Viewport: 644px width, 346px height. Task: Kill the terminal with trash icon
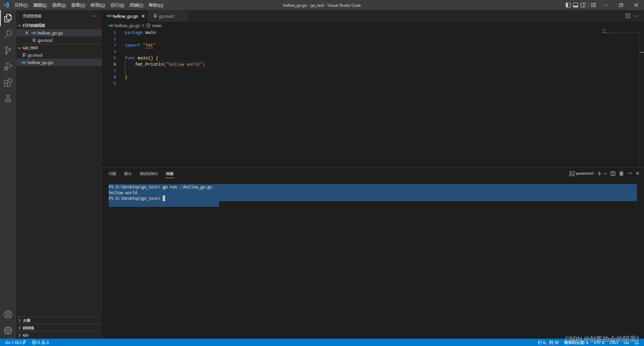621,173
